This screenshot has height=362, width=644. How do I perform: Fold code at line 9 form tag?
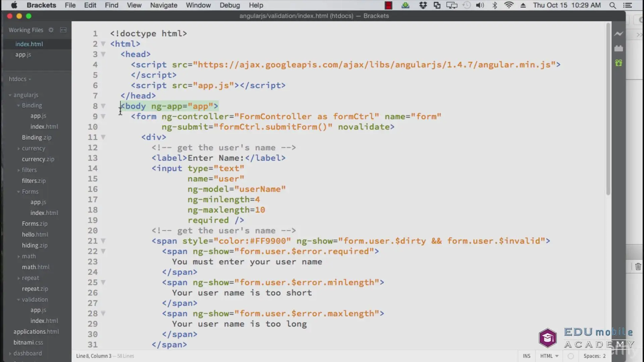103,116
